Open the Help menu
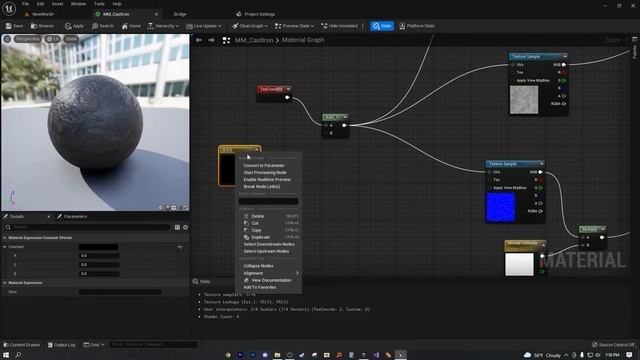The image size is (640, 360). pos(117,4)
